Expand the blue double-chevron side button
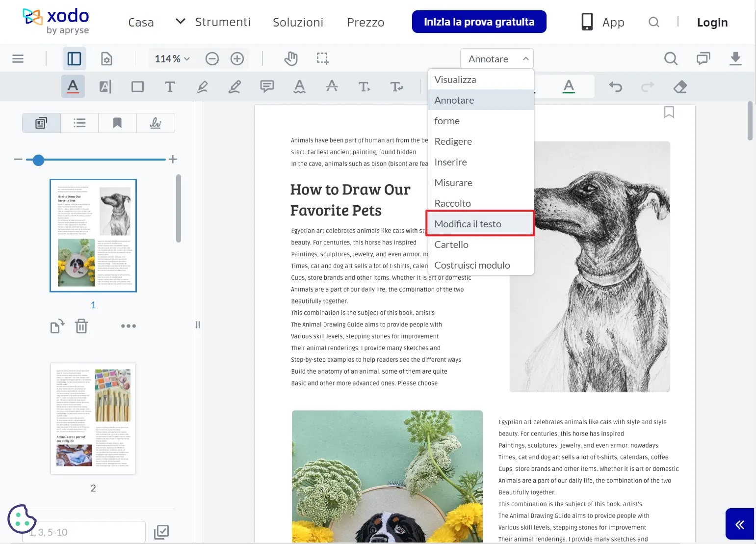The image size is (756, 544). click(740, 524)
